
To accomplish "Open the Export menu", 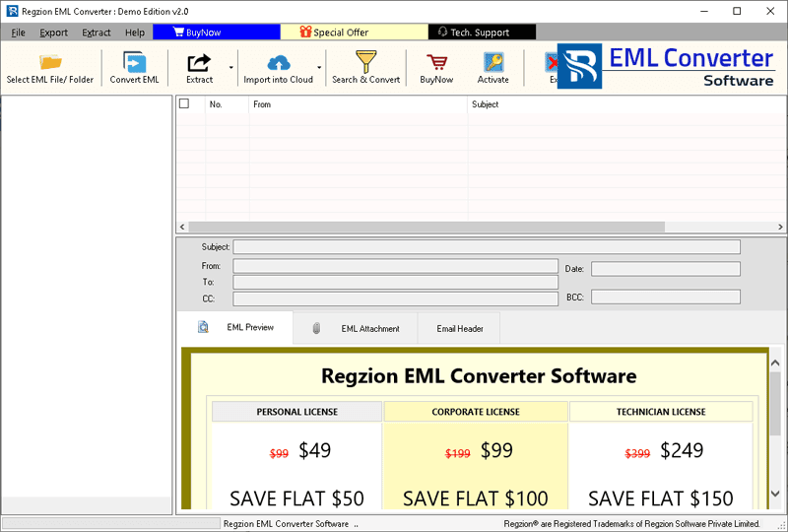I will coord(54,33).
